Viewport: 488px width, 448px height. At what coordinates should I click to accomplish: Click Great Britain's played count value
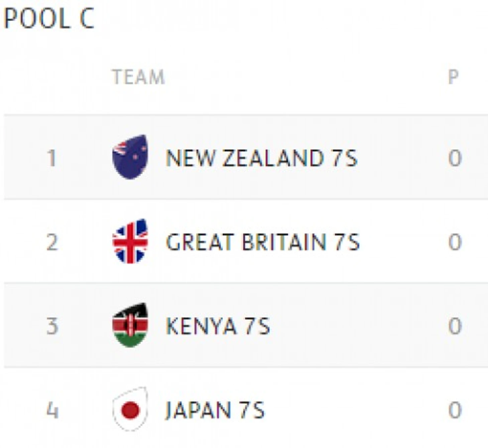[x=455, y=242]
